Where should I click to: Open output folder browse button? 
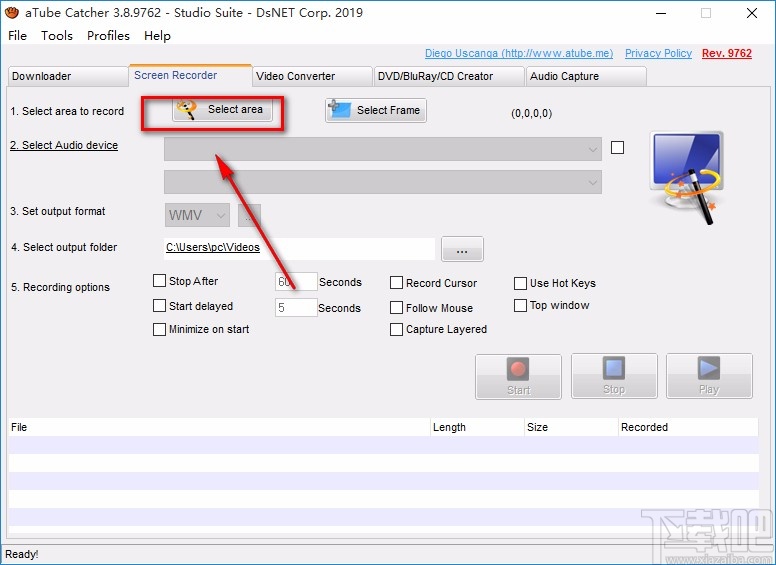462,248
